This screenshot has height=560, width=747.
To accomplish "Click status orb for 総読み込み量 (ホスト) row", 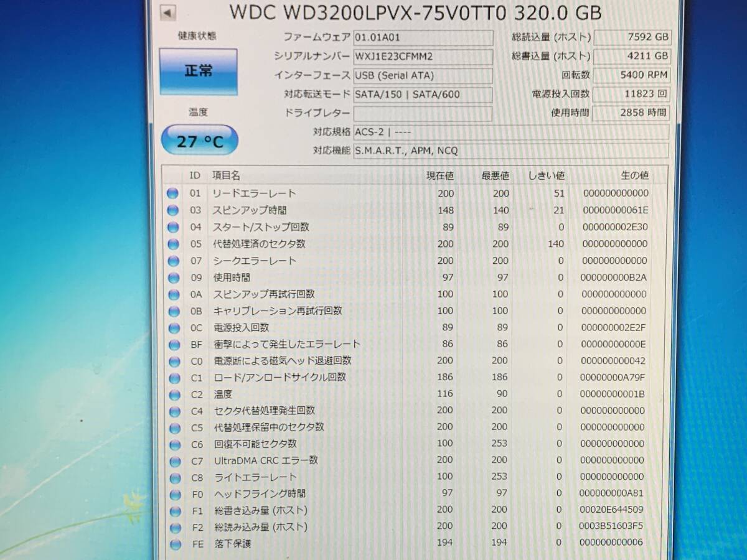I will point(175,528).
